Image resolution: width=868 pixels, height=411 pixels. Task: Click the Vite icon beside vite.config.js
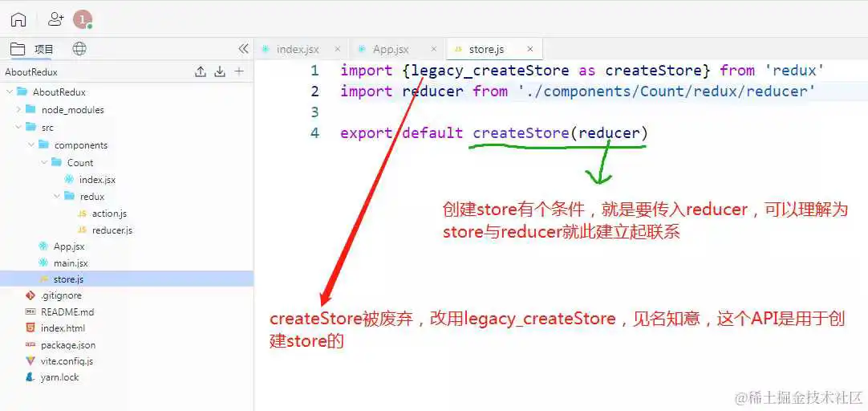click(30, 361)
